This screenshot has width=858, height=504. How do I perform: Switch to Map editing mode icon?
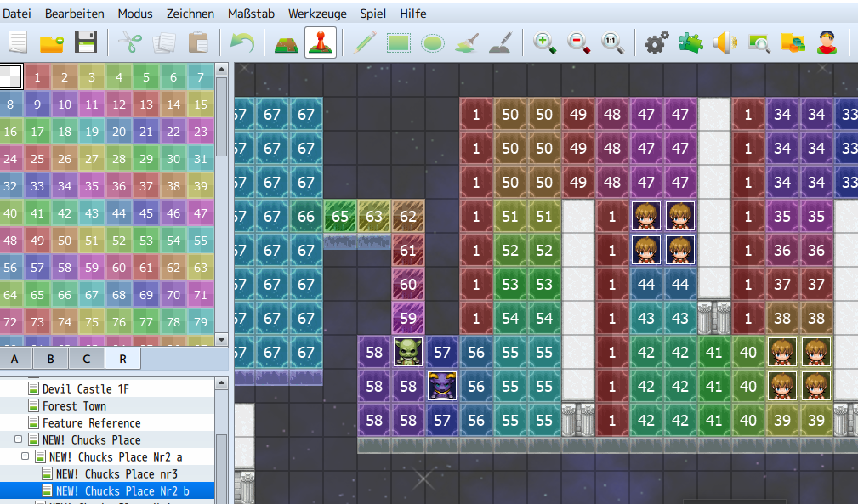287,42
